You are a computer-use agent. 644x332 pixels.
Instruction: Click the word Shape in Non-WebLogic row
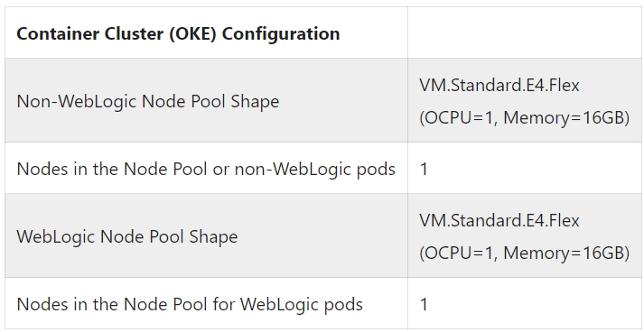[255, 101]
